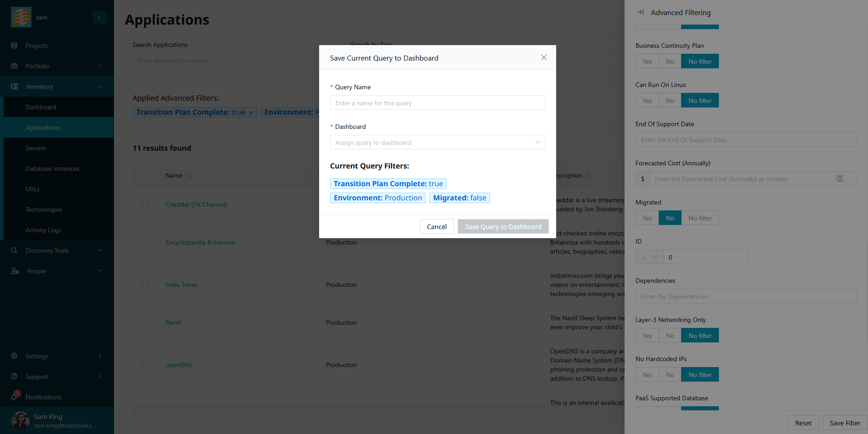Collapse the sidebar with the chevron button
Viewport: 868px width, 434px height.
click(99, 17)
